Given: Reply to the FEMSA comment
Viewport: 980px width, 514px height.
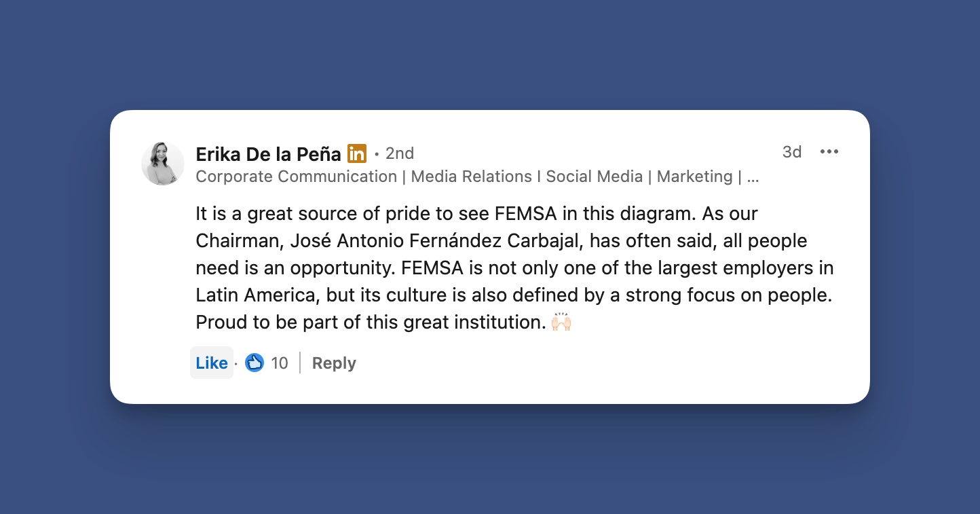Looking at the screenshot, I should point(333,363).
